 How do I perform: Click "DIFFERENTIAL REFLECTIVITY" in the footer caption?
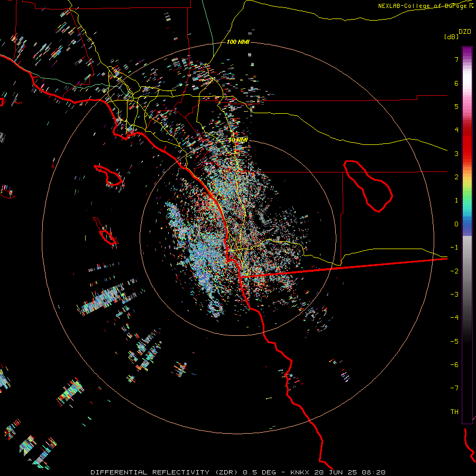(150, 472)
